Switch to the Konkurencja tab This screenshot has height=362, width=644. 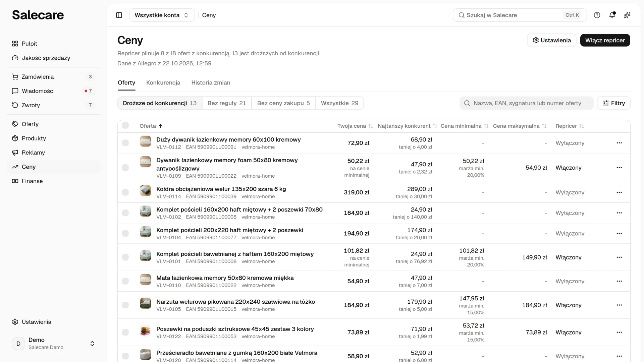pyautogui.click(x=163, y=83)
